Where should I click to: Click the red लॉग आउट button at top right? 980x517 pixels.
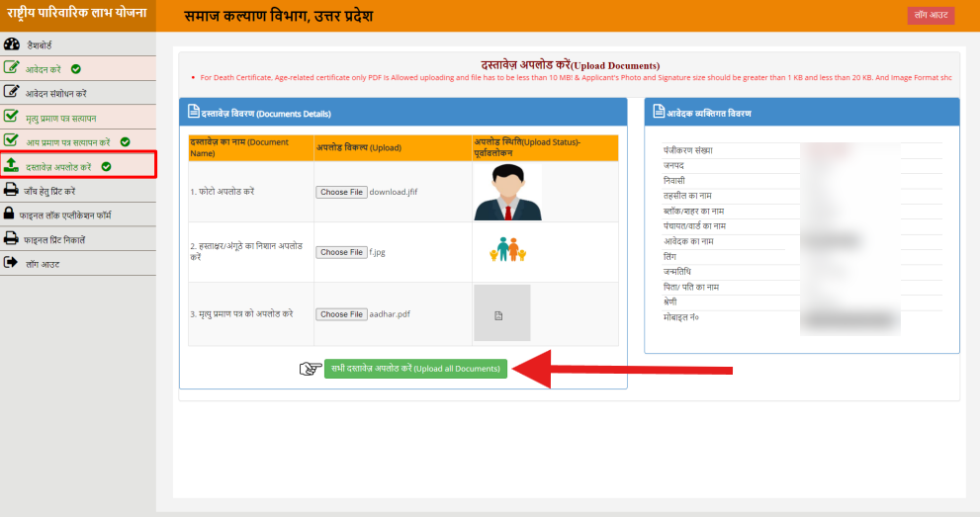coord(931,15)
